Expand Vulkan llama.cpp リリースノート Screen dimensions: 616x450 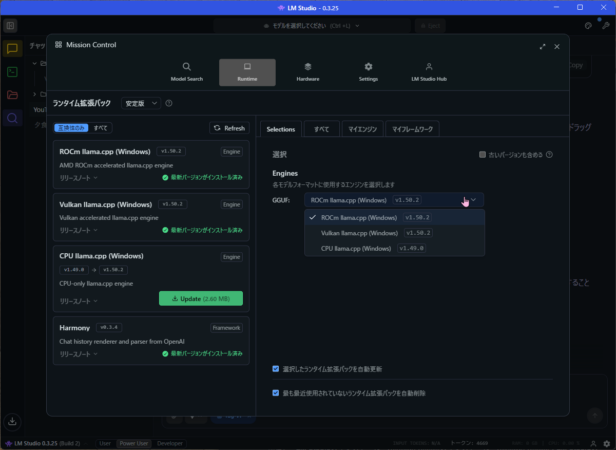coord(79,230)
